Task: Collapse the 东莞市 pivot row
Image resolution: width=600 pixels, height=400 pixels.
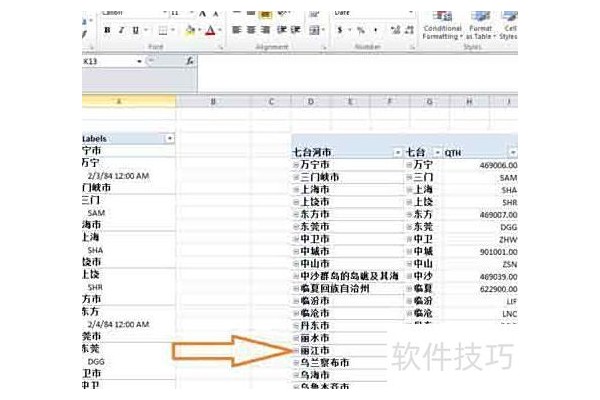Action: click(x=296, y=227)
